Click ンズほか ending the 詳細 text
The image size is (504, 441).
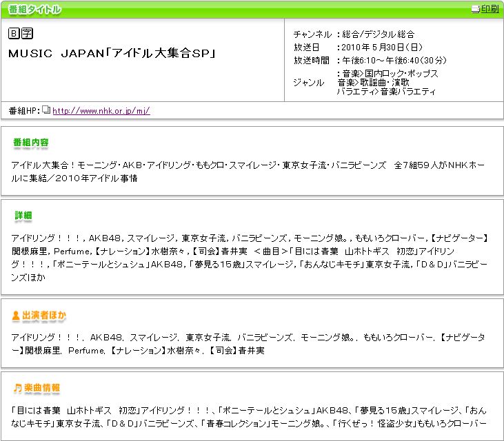28,277
